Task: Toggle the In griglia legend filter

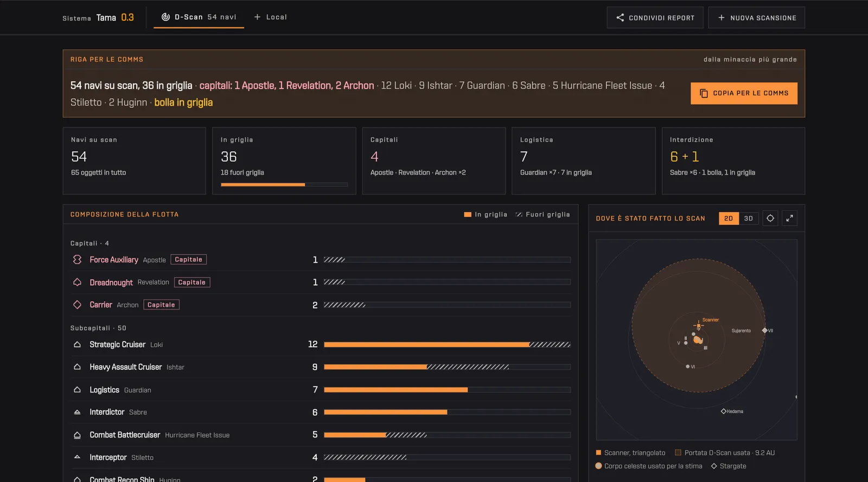Action: (x=486, y=215)
